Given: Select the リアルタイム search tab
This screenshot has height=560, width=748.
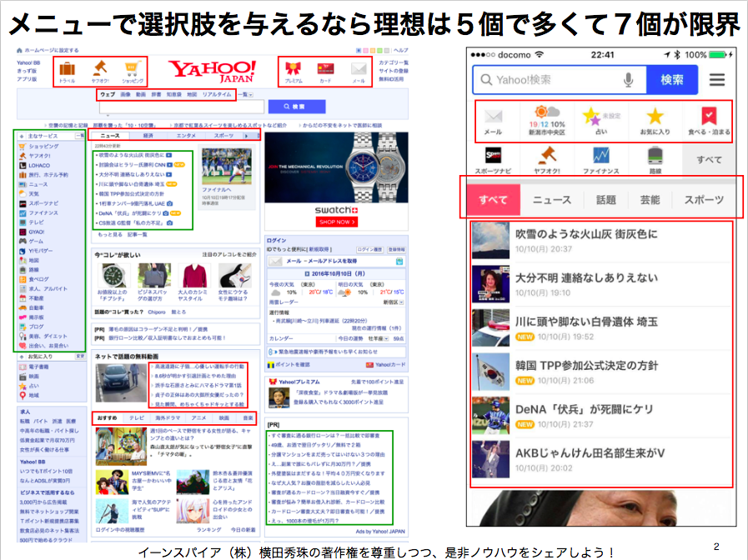Looking at the screenshot, I should [217, 94].
